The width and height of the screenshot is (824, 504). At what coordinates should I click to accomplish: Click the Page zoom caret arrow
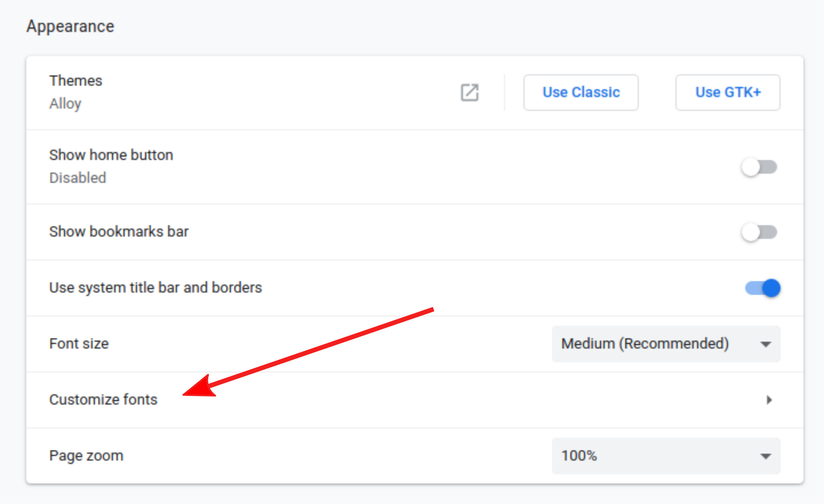point(765,456)
